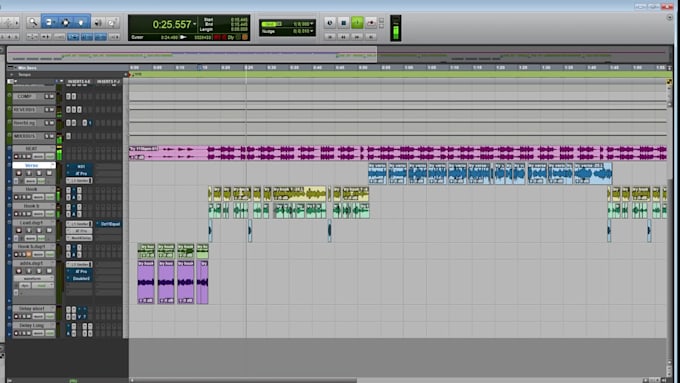Click the Go to End transport button
This screenshot has width=680, height=383.
371,37
